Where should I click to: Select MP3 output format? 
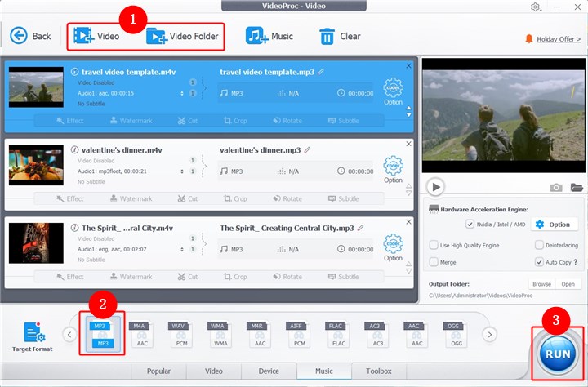[x=103, y=334]
